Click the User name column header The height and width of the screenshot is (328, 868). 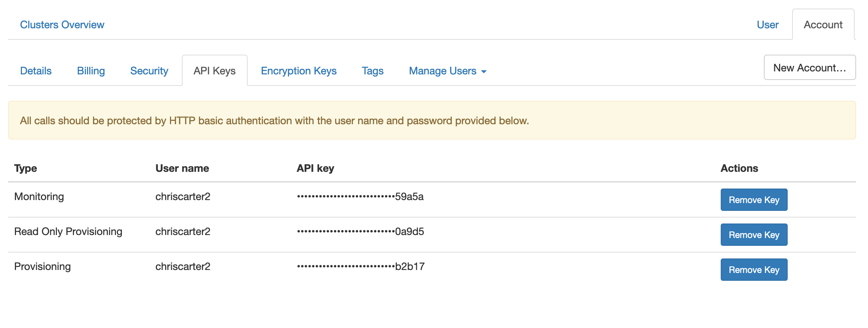tap(182, 168)
